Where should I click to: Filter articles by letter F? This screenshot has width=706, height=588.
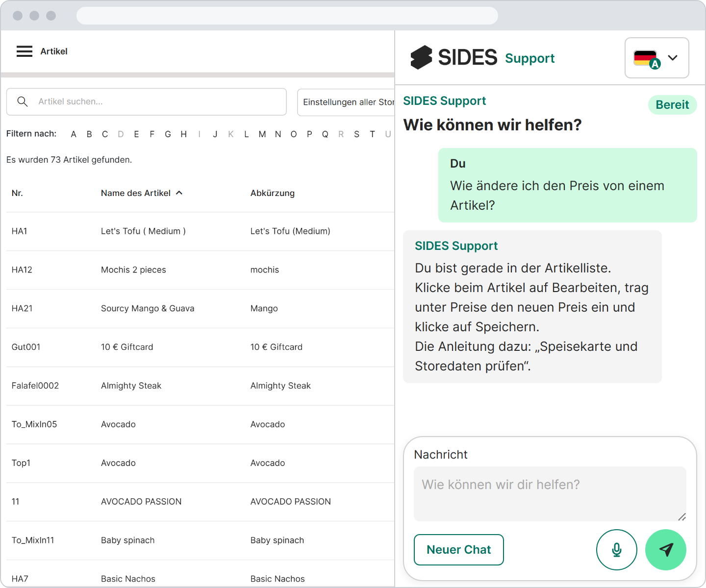[152, 134]
